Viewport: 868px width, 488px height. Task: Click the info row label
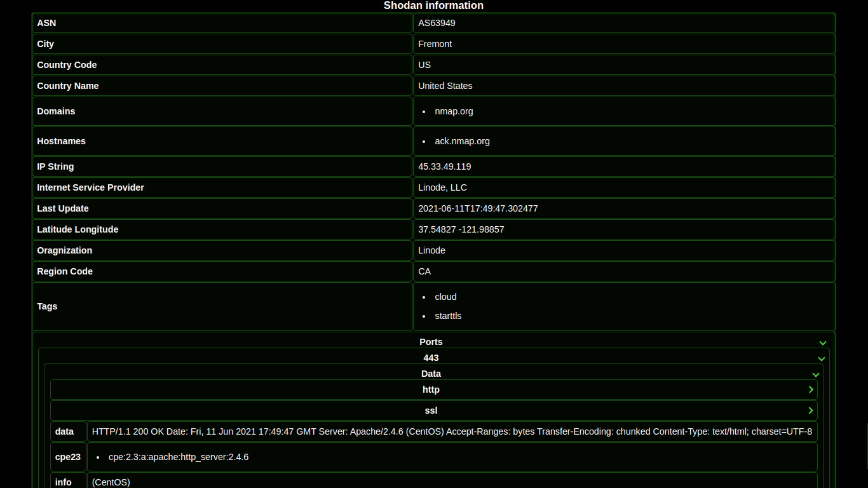[x=64, y=482]
